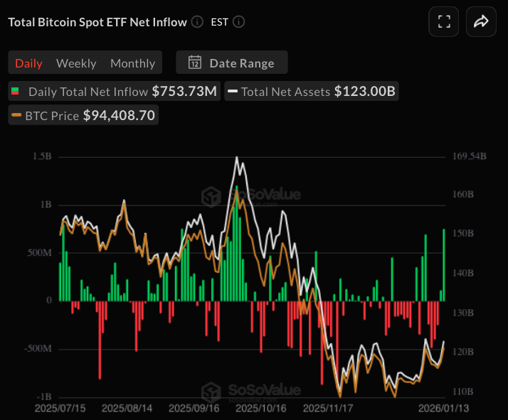Click the 1.5B left axis label
This screenshot has height=420, width=508.
tap(42, 156)
